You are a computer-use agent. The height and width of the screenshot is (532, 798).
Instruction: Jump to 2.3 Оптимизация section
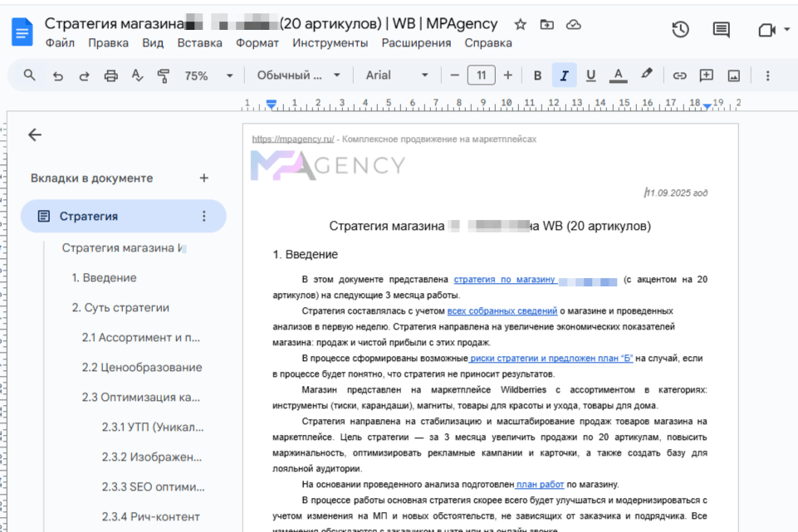coord(141,398)
